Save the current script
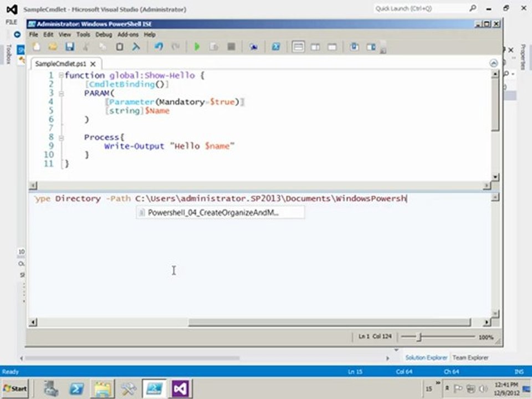 tap(70, 47)
